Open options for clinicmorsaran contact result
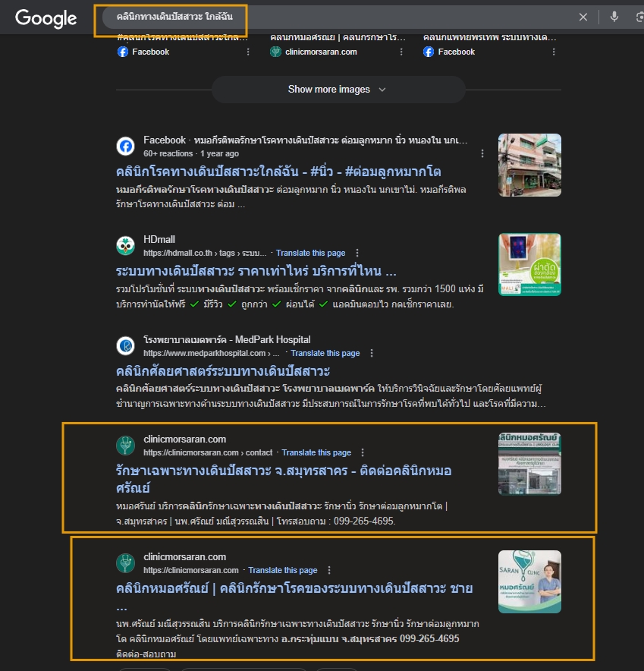 coord(363,452)
